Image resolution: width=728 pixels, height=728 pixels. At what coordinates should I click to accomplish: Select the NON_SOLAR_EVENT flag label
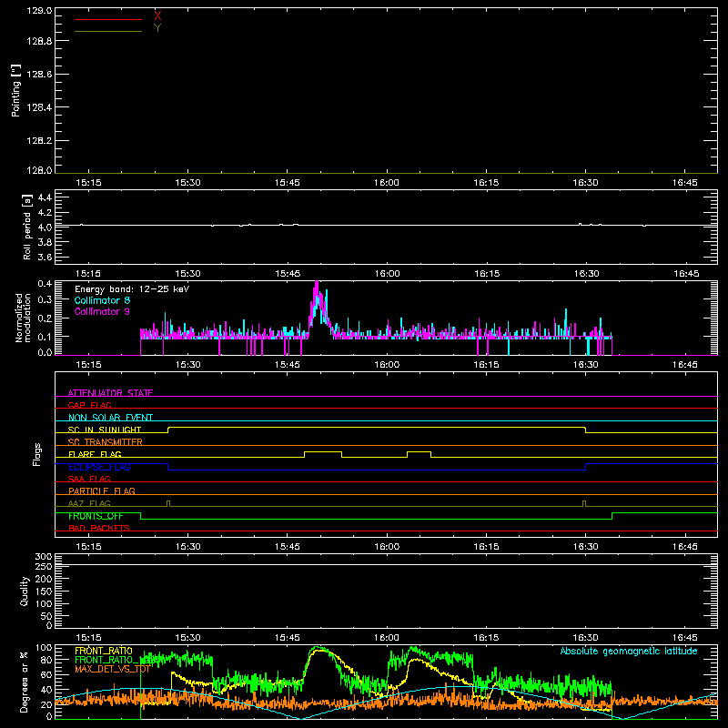(110, 418)
